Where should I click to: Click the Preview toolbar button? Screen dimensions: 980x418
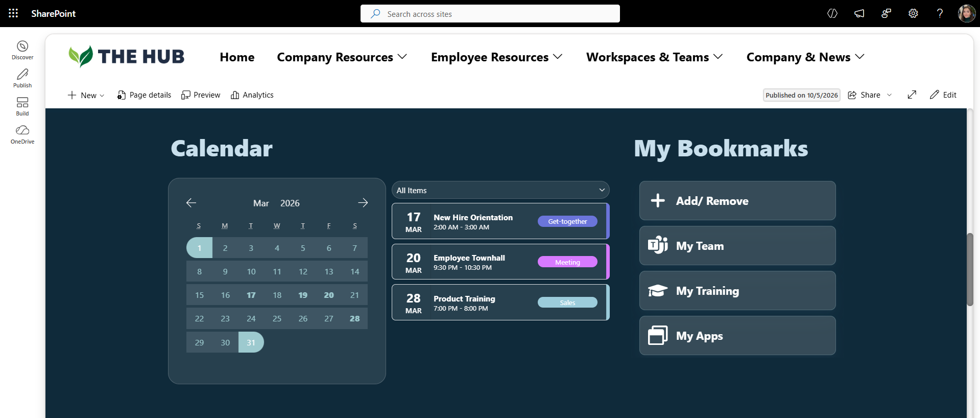tap(201, 95)
